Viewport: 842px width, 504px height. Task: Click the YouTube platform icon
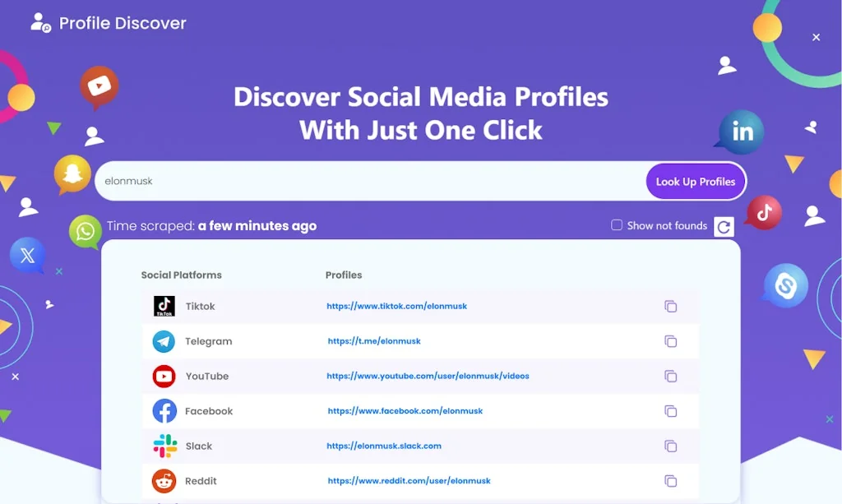coord(163,376)
